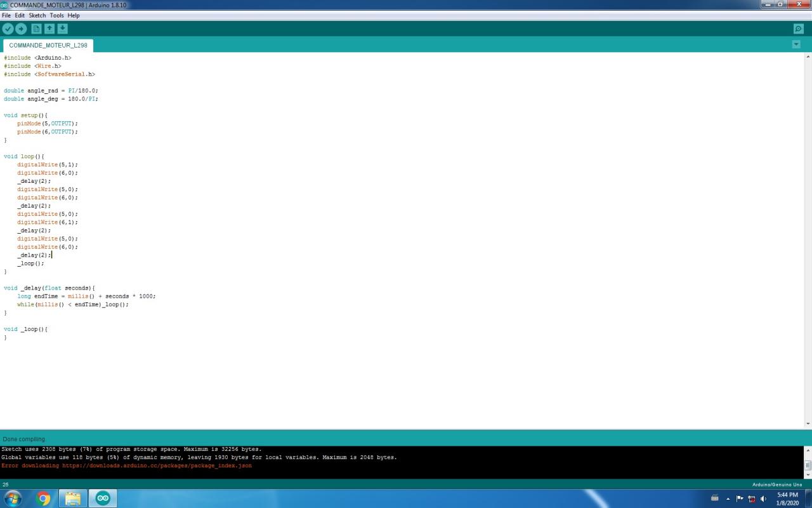Close the Arduino IDE window
The width and height of the screenshot is (812, 508).
click(799, 4)
